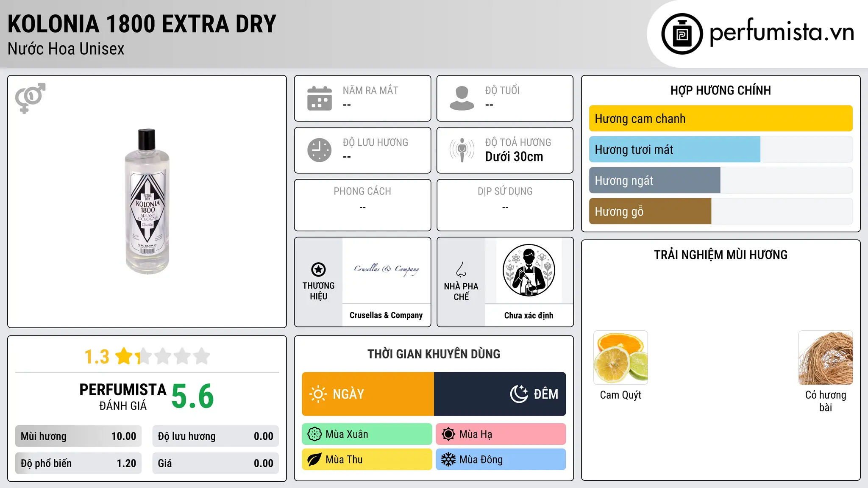Viewport: 868px width, 488px height.
Task: Click the Nước Hoa Unisex subtitle
Action: 66,49
